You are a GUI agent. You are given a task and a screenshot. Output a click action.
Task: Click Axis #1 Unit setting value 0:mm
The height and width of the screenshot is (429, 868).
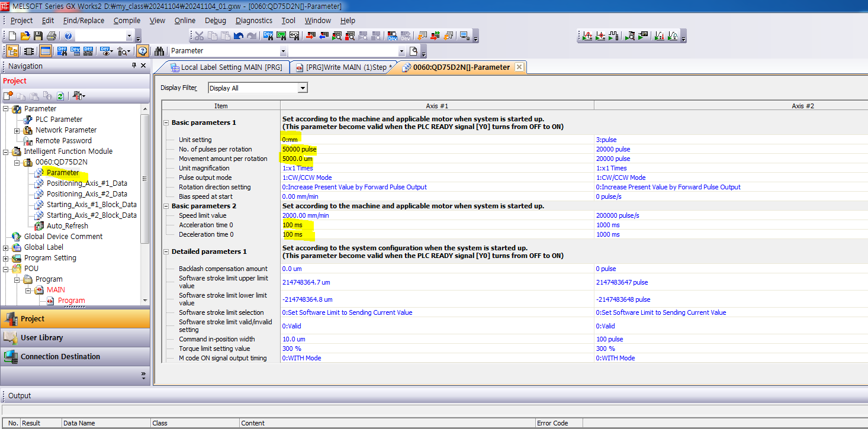pos(437,140)
